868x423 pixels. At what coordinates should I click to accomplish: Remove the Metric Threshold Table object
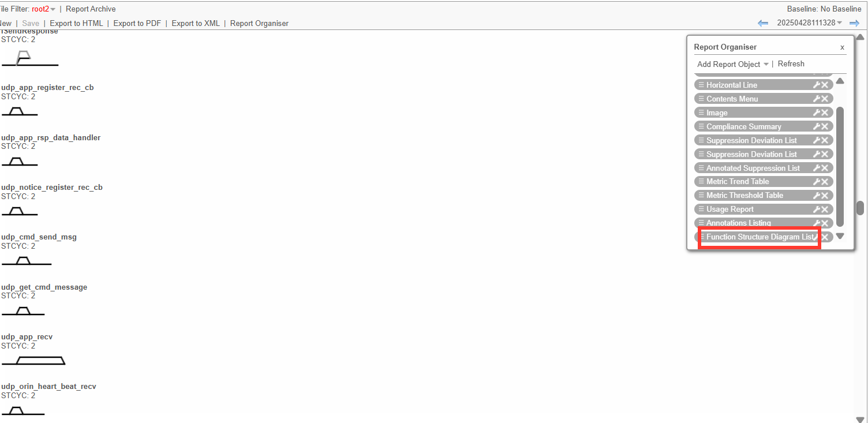point(825,196)
